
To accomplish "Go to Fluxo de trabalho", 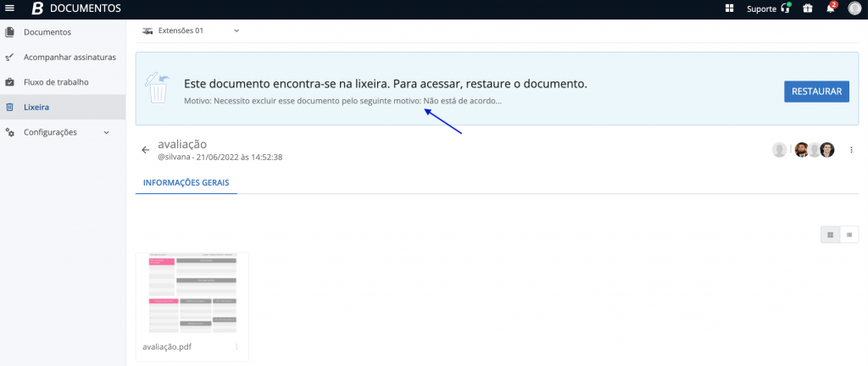I will pyautogui.click(x=56, y=82).
